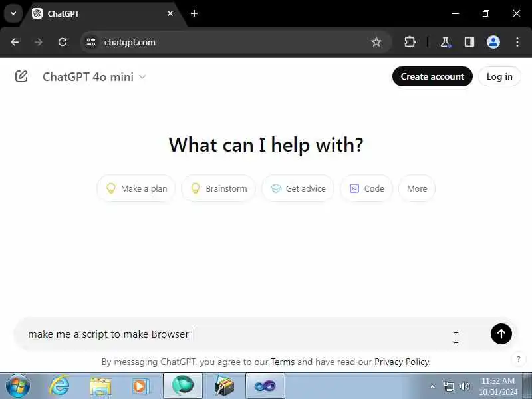Toggle the browser side panel
The height and width of the screenshot is (399, 532).
click(x=469, y=42)
